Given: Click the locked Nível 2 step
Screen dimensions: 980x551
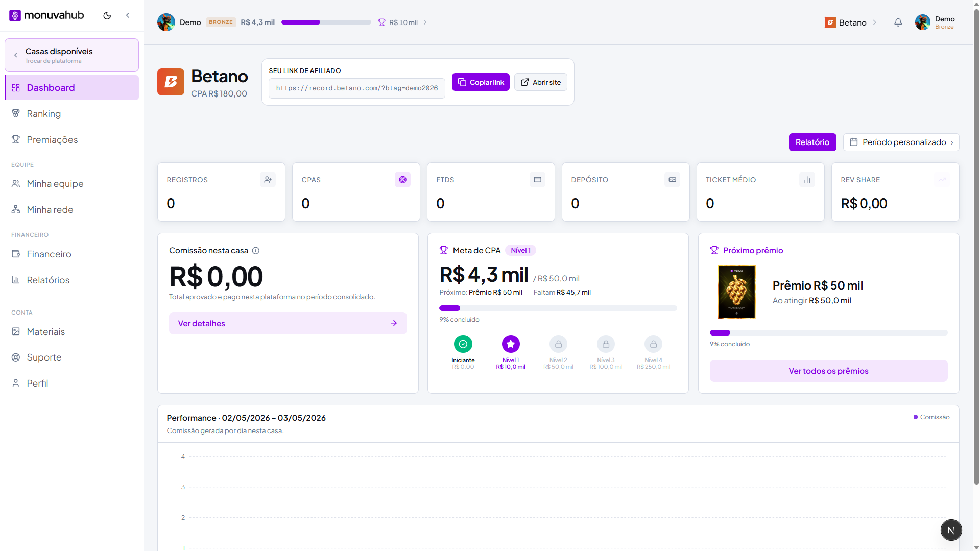Looking at the screenshot, I should click(x=558, y=344).
